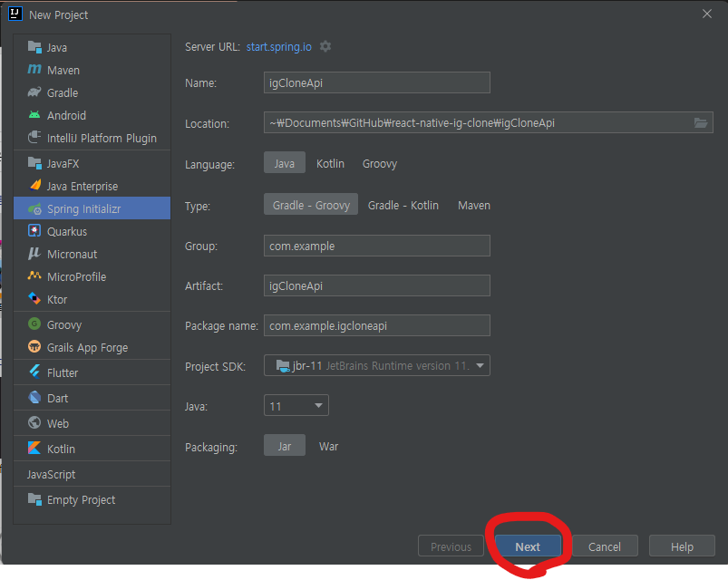The width and height of the screenshot is (728, 580).
Task: Open server URL settings gear
Action: coord(325,46)
